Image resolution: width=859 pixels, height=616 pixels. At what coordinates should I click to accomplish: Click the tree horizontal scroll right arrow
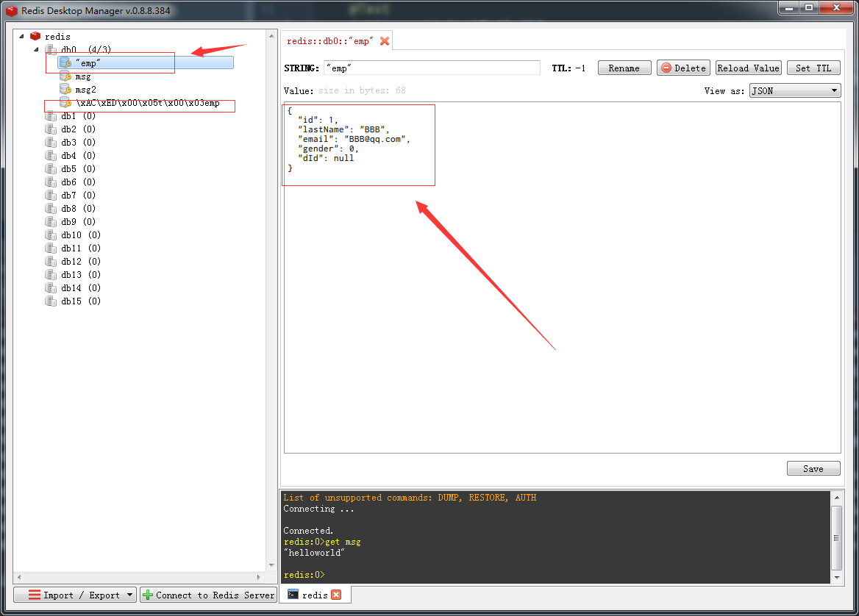pos(259,577)
